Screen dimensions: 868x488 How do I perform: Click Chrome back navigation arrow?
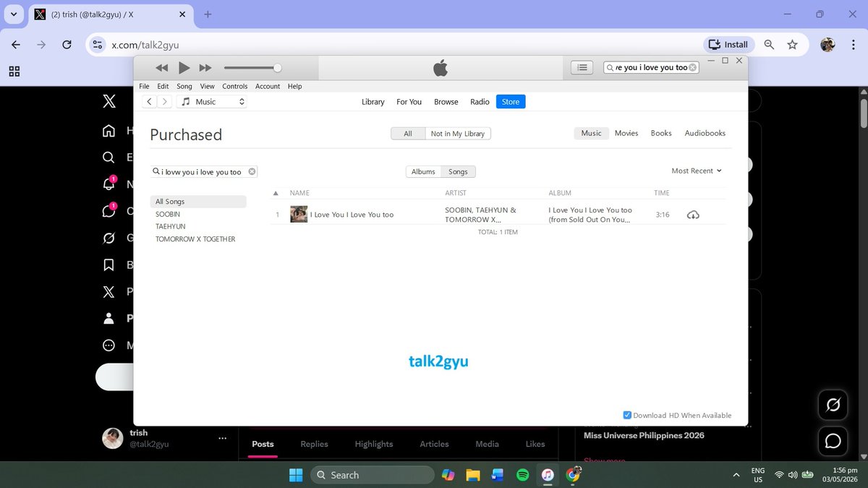[x=16, y=45]
